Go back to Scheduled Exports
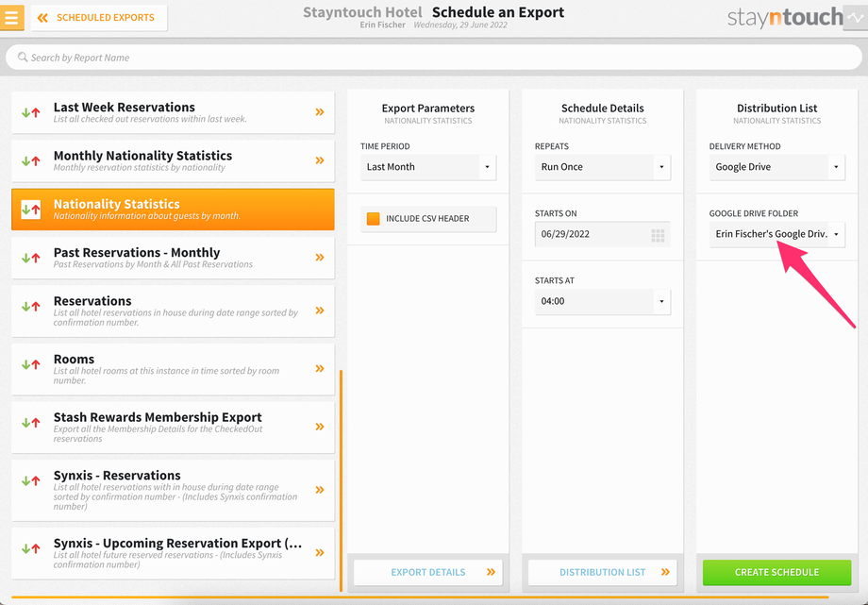Image resolution: width=868 pixels, height=605 pixels. point(99,18)
